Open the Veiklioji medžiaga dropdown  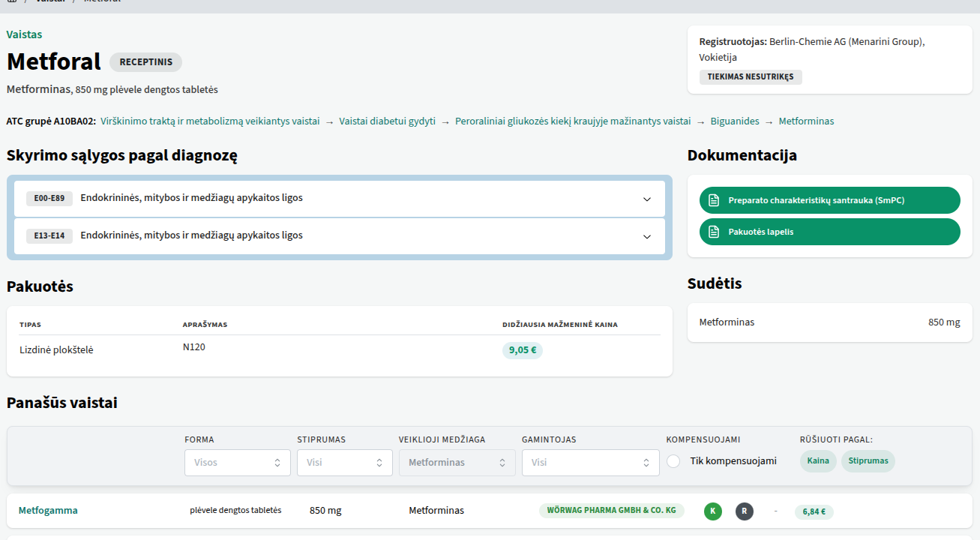[x=457, y=463]
